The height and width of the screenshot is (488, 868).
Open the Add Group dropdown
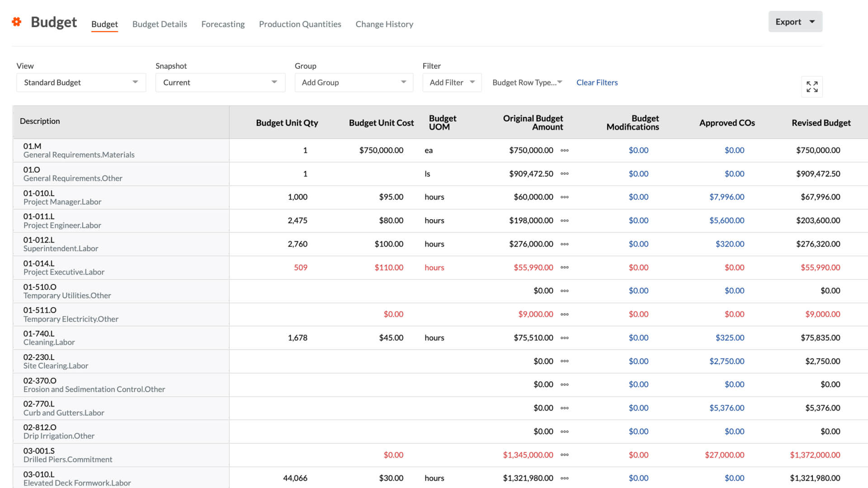coord(352,82)
